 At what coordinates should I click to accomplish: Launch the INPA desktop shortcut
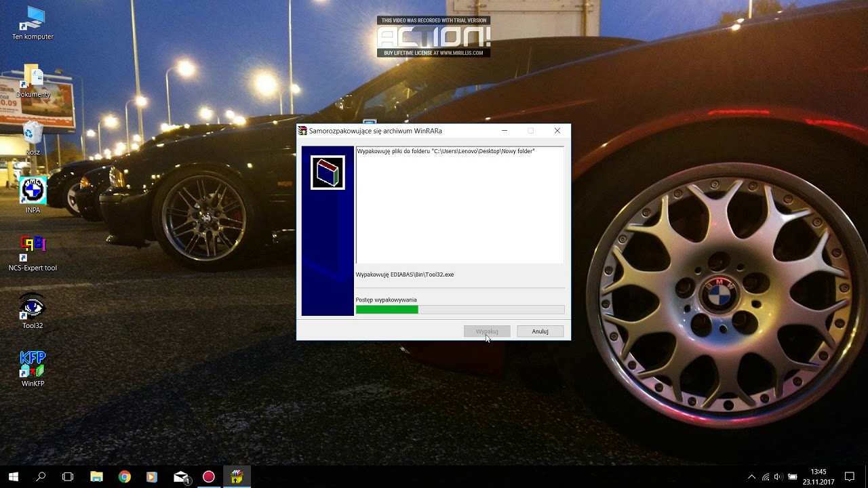click(33, 197)
